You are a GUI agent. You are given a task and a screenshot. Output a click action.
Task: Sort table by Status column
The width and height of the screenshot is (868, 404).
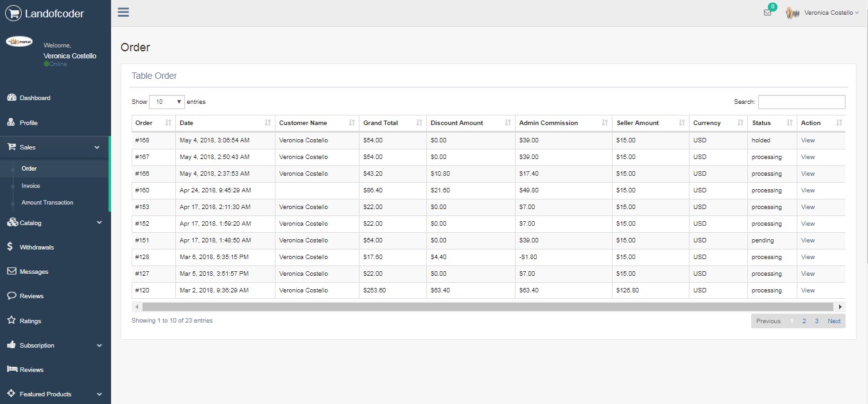[771, 123]
